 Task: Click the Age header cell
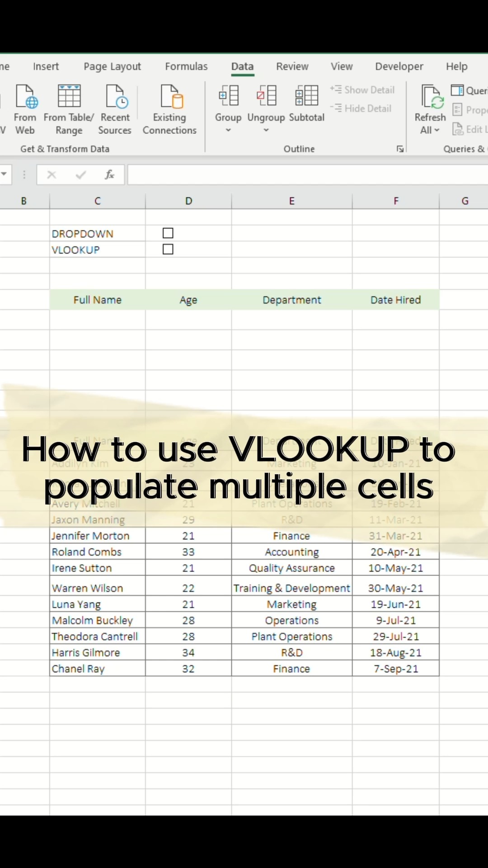click(188, 300)
